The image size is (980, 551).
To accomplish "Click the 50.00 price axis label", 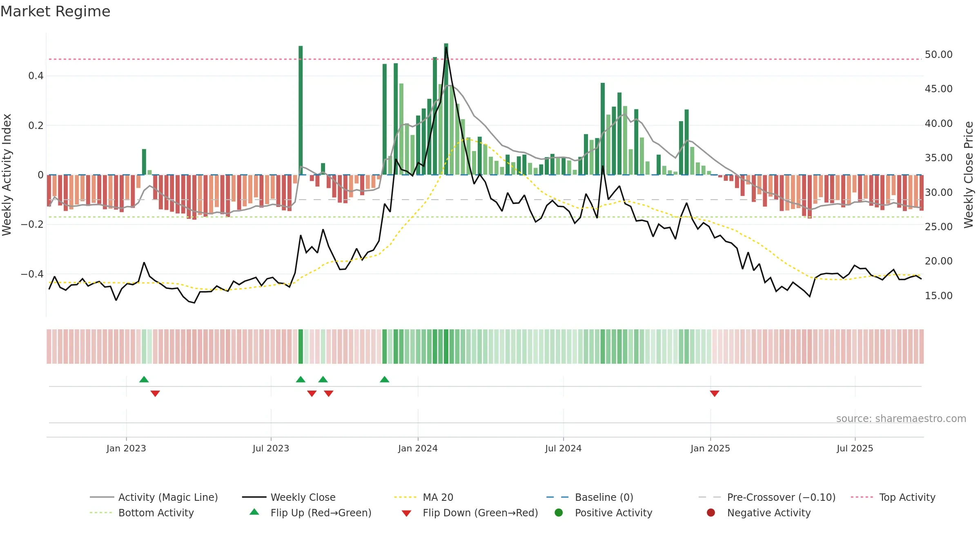I will tap(939, 54).
